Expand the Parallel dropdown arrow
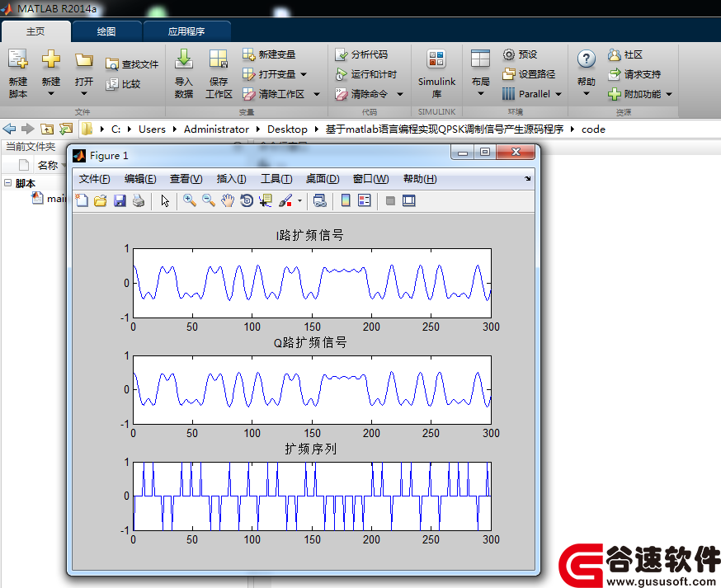Screen dimensions: 721x588 pos(558,94)
